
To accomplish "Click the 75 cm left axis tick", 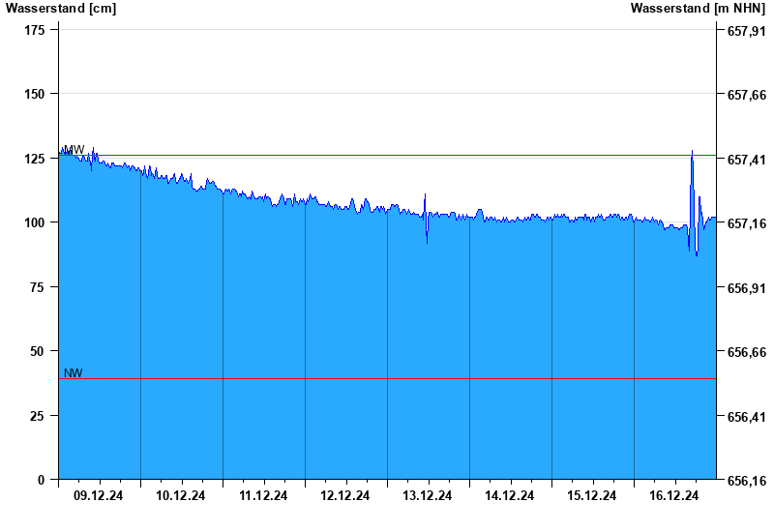I will 38,287.
